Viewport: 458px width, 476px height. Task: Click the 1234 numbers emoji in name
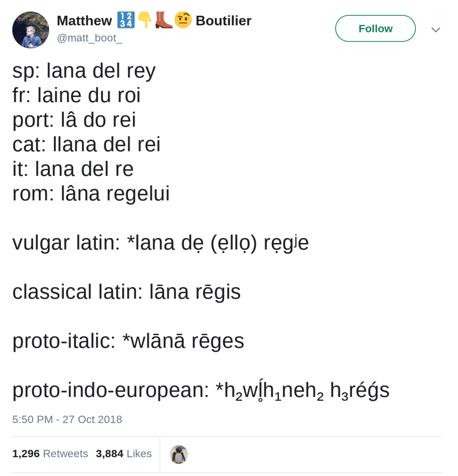pyautogui.click(x=125, y=20)
